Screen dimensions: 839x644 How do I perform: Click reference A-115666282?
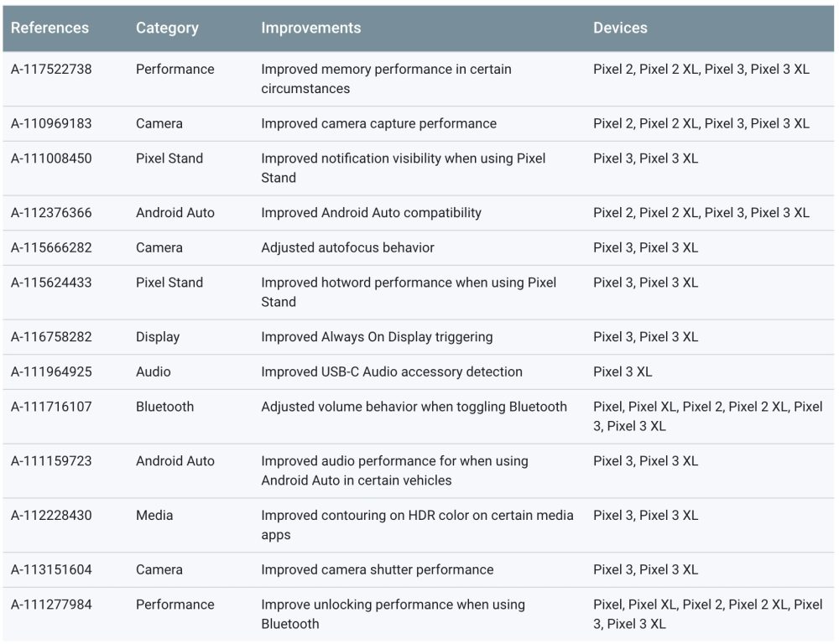coord(51,247)
